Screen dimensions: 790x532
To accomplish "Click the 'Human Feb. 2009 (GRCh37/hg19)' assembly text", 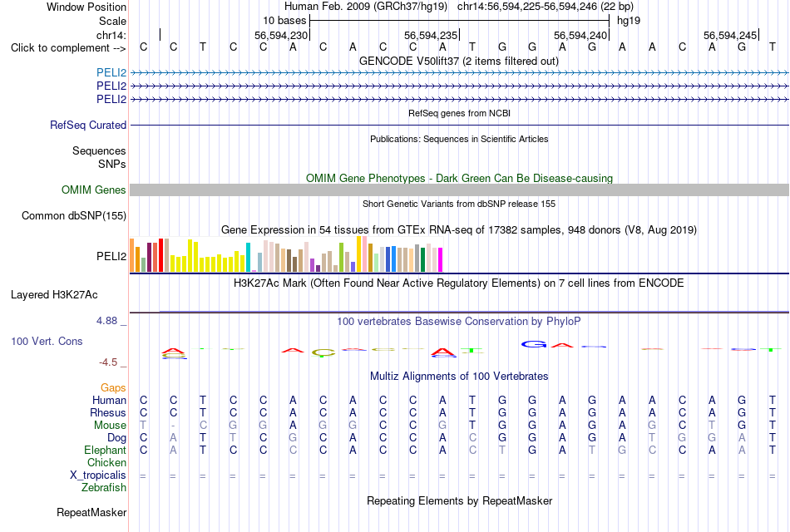I will [366, 7].
